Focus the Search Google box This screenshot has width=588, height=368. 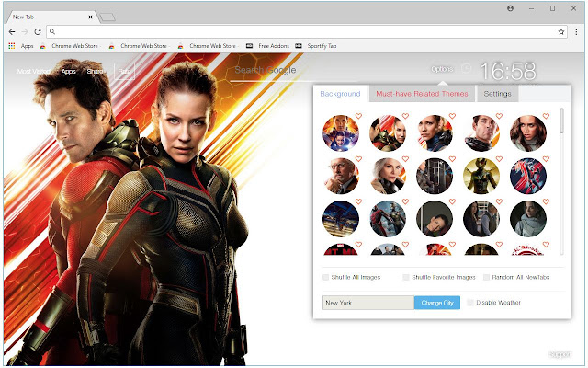point(292,71)
